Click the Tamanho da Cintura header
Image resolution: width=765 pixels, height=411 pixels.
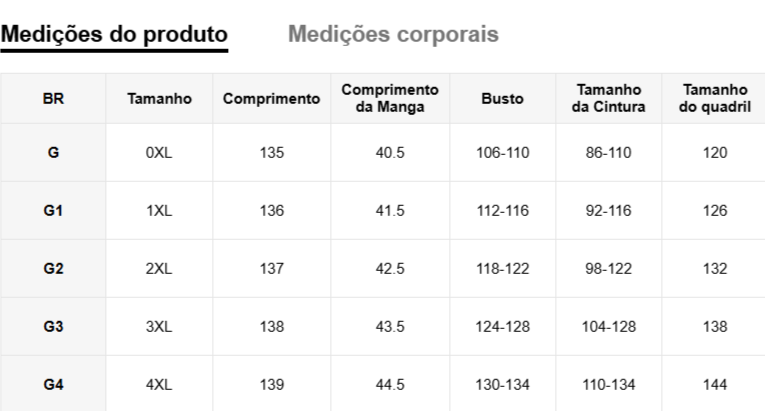[608, 98]
